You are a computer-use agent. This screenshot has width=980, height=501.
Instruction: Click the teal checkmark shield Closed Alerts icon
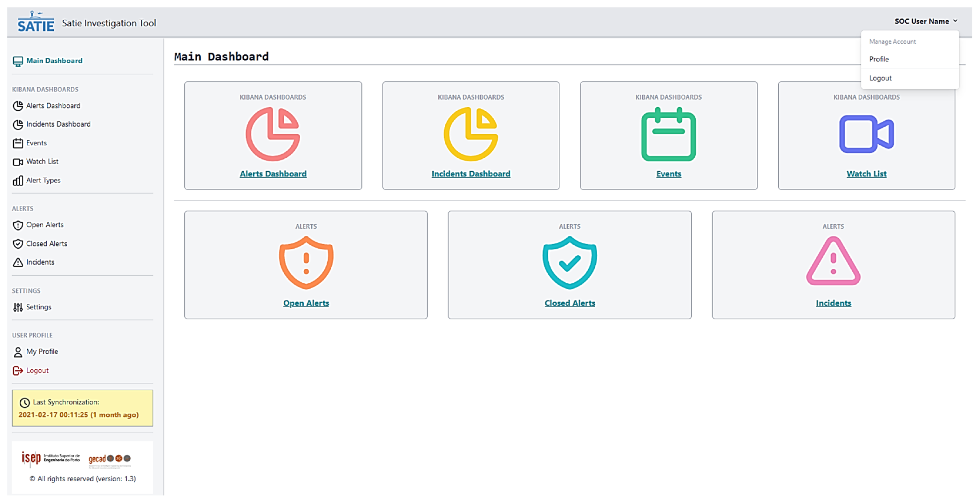(x=569, y=262)
